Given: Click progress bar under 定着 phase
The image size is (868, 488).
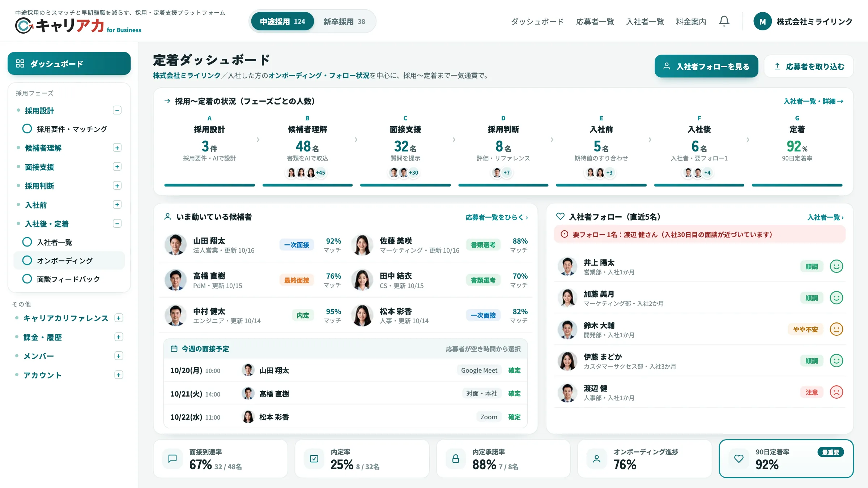Looking at the screenshot, I should click(797, 185).
